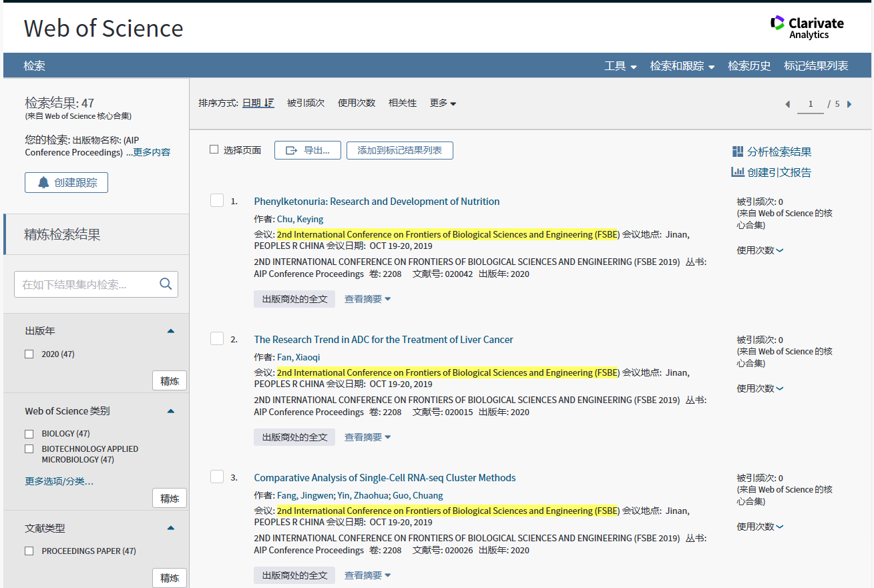
Task: Sort results by 日期
Action: pyautogui.click(x=252, y=103)
